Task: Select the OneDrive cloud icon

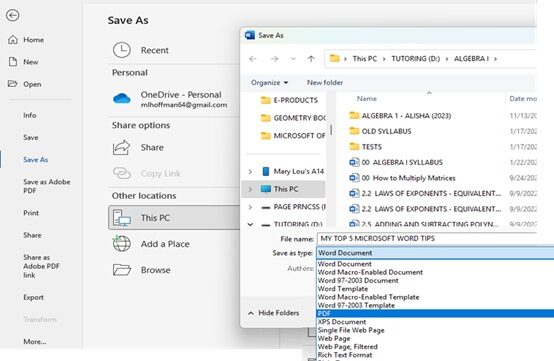Action: tap(122, 99)
